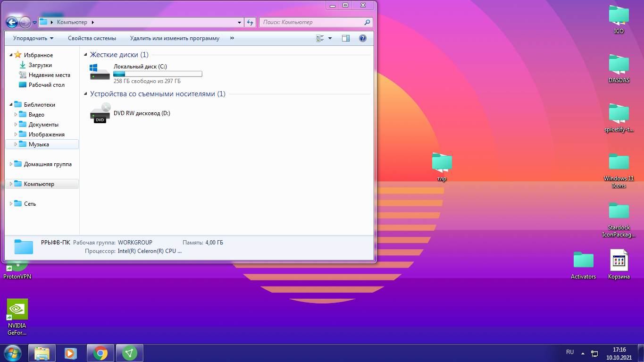Viewport: 644px width, 362px height.
Task: Select the тлр desktop folder
Action: point(442,168)
